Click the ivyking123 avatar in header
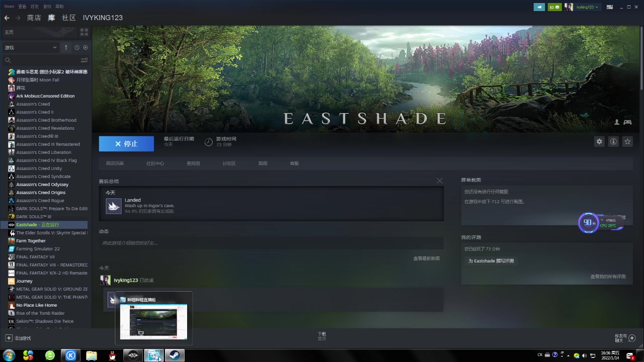Viewport: 644px width, 362px height. point(569,7)
